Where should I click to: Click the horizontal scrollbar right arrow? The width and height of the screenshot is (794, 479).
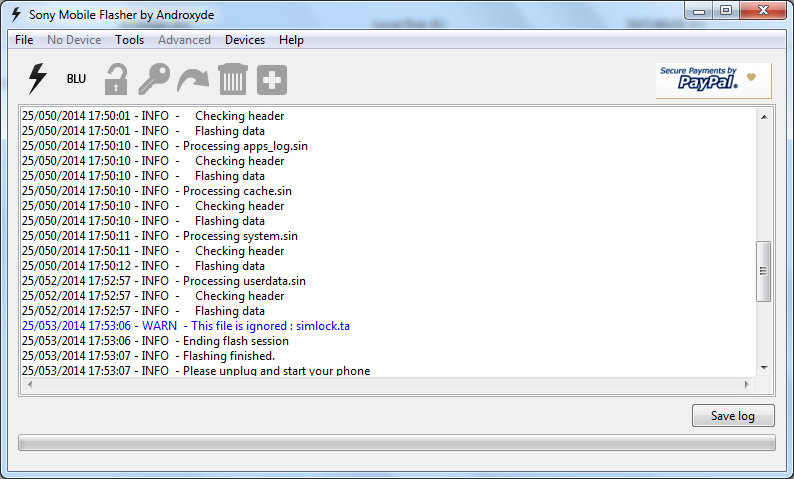coord(747,384)
